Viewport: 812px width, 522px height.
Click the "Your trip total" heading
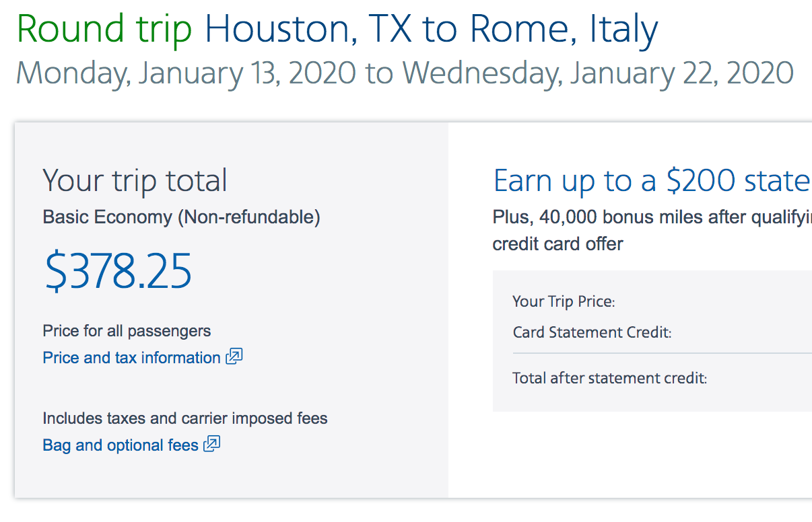point(135,181)
